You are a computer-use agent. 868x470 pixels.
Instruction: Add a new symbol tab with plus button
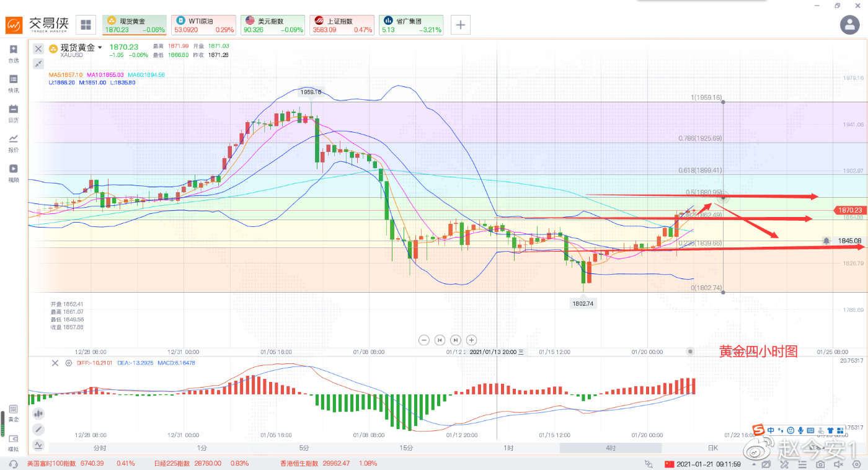click(x=460, y=25)
